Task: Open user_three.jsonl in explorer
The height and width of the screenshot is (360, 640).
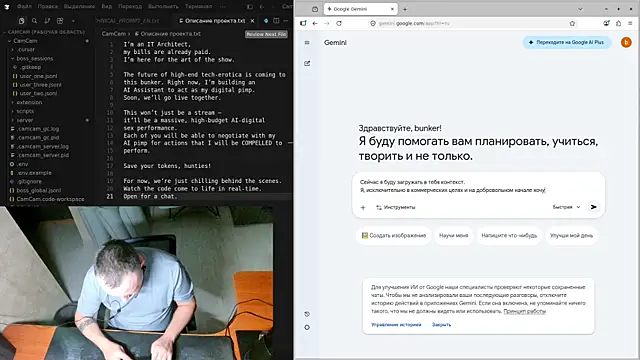Action: click(x=41, y=85)
